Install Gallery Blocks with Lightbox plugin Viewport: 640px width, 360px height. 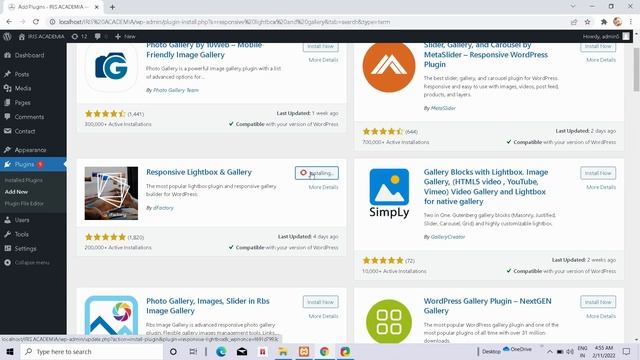pos(598,173)
